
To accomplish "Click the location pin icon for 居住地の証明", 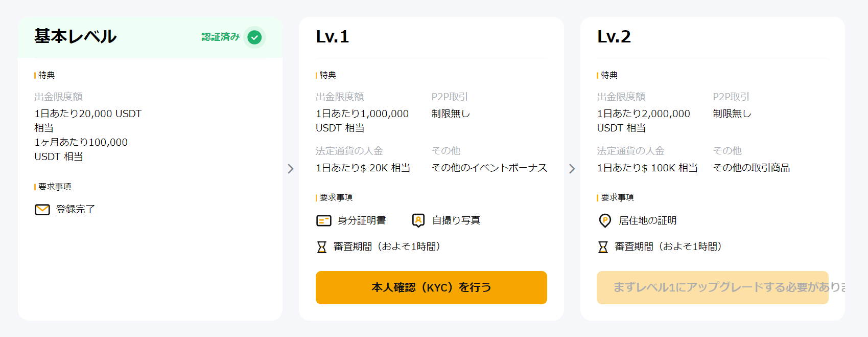I will tap(605, 220).
